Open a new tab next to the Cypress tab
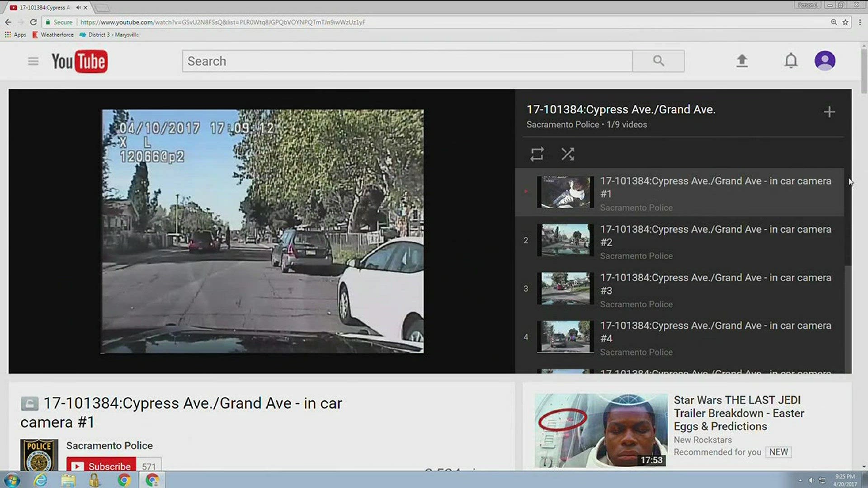The width and height of the screenshot is (868, 488). tap(102, 8)
